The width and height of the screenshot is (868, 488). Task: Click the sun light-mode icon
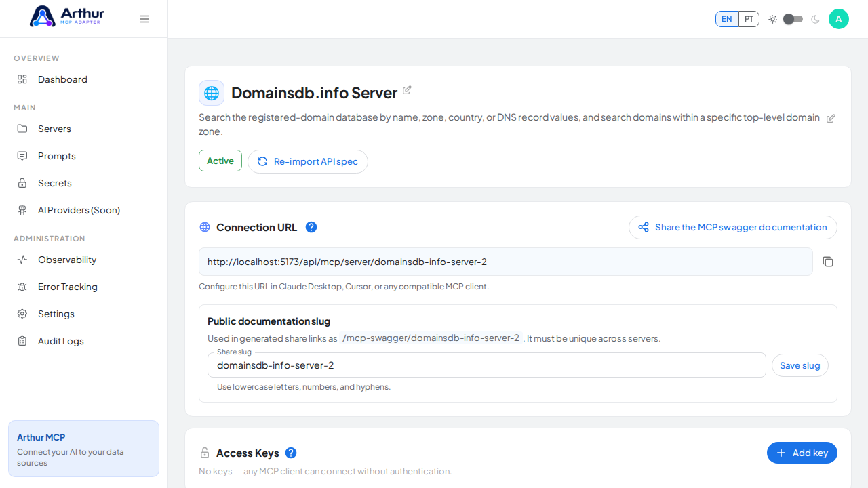772,19
